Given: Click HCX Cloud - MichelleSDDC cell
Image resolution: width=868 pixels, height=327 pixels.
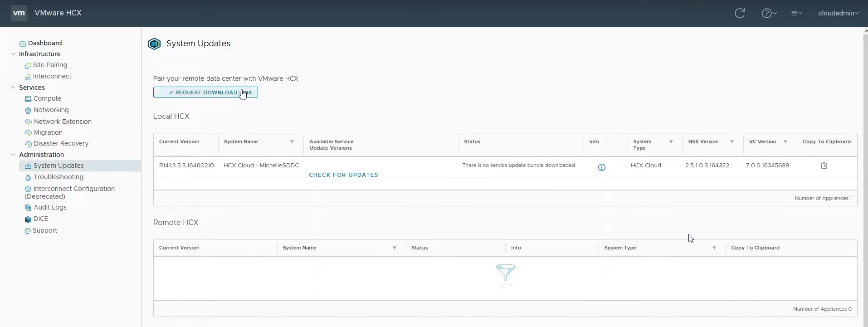Looking at the screenshot, I should (261, 166).
